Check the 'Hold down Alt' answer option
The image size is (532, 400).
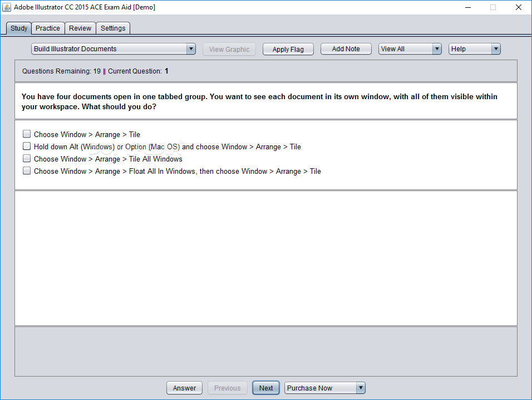pos(27,146)
